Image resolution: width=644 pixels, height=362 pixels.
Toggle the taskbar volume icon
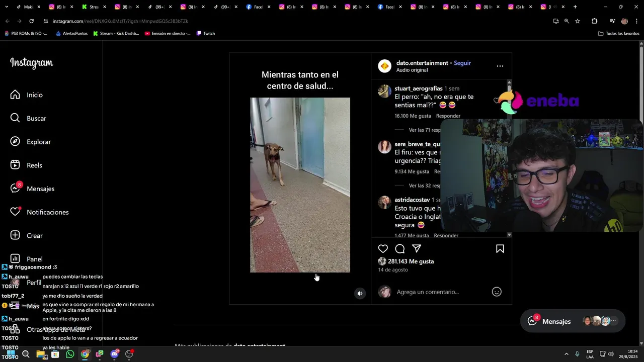pyautogui.click(x=611, y=354)
